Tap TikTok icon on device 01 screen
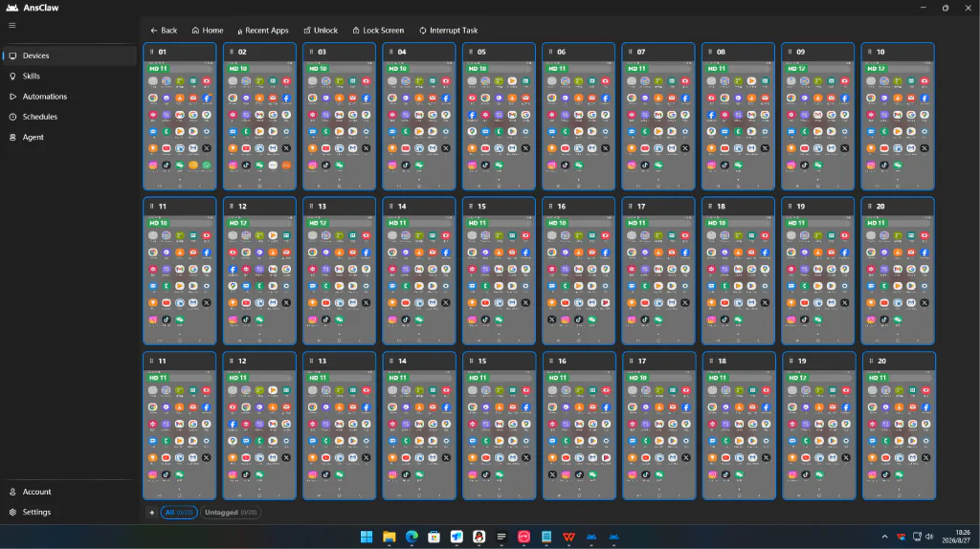This screenshot has width=980, height=549. point(167,165)
